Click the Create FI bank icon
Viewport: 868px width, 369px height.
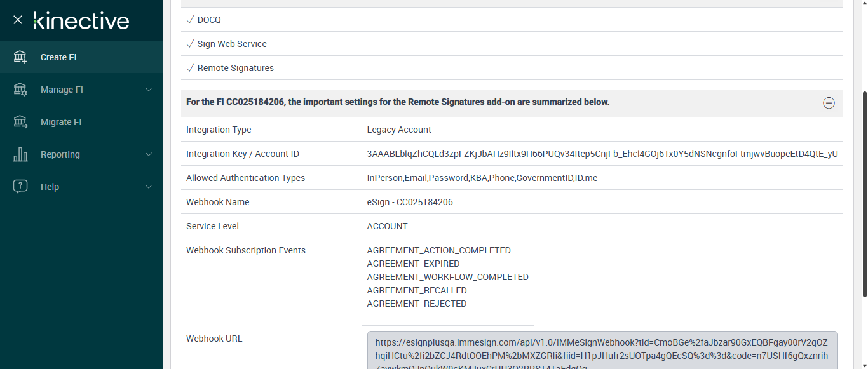click(20, 57)
